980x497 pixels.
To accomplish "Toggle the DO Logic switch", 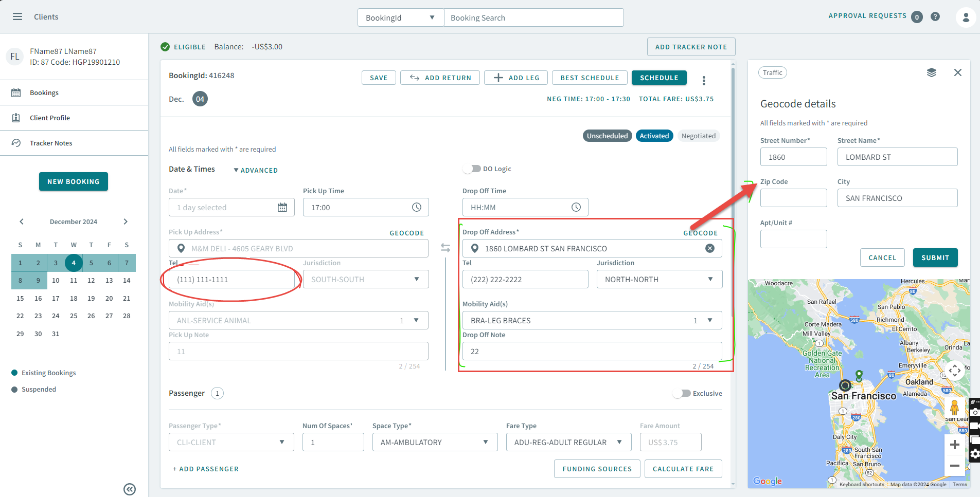I will (x=472, y=169).
